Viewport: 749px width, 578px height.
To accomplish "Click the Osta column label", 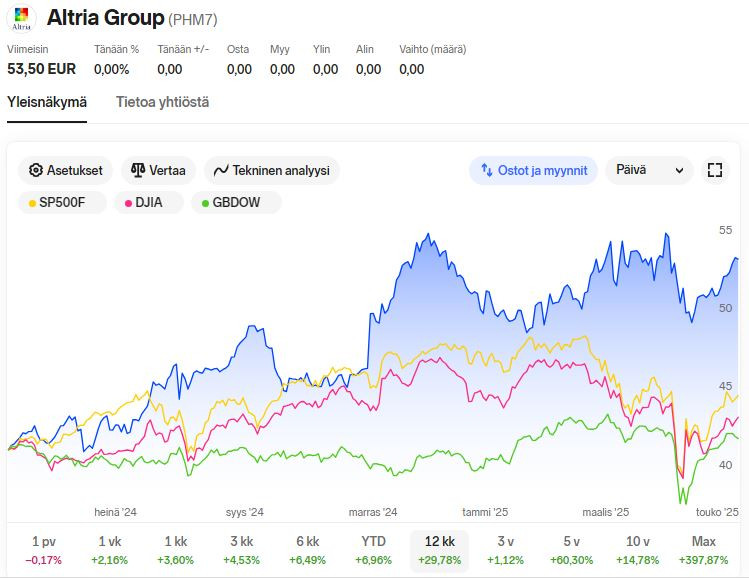I will (238, 49).
